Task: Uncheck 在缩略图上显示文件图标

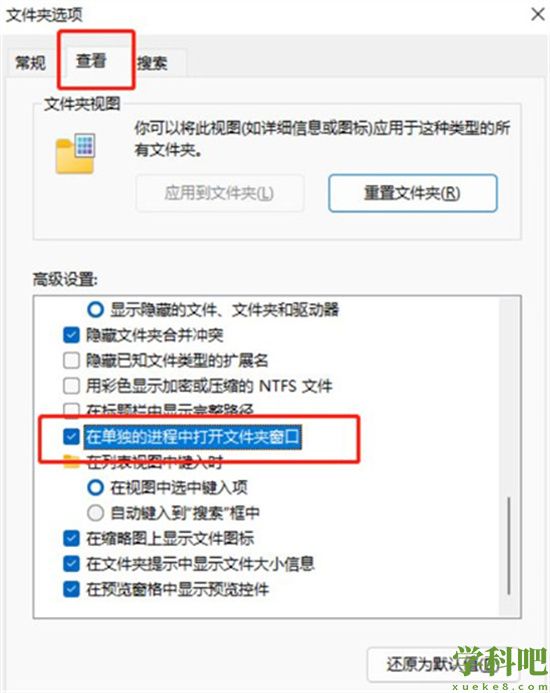Action: coord(71,538)
